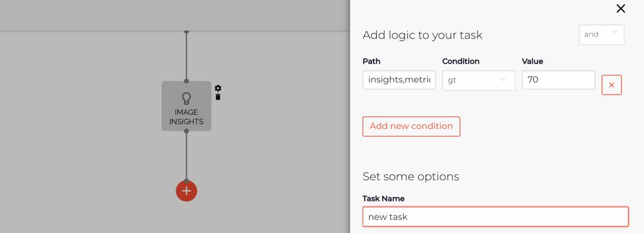Click the connector dot below the Image Insights node

click(x=187, y=131)
